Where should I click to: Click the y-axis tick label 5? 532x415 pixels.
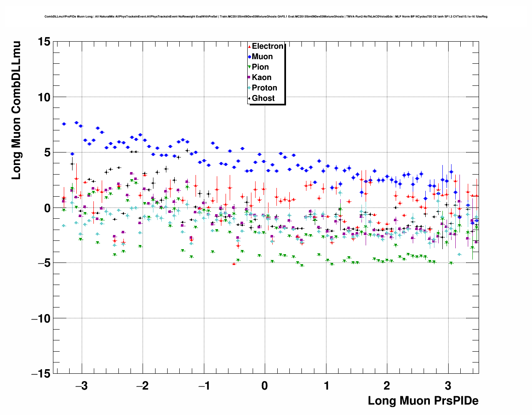47,152
